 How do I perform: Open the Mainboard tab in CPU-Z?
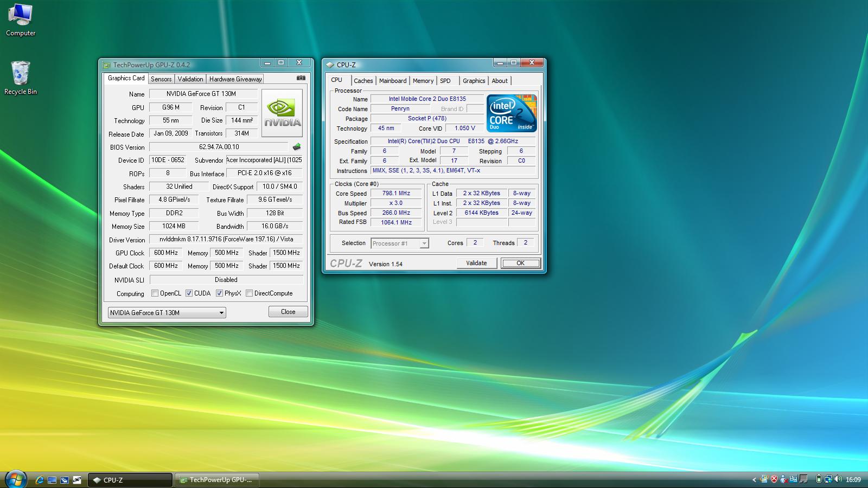point(393,81)
